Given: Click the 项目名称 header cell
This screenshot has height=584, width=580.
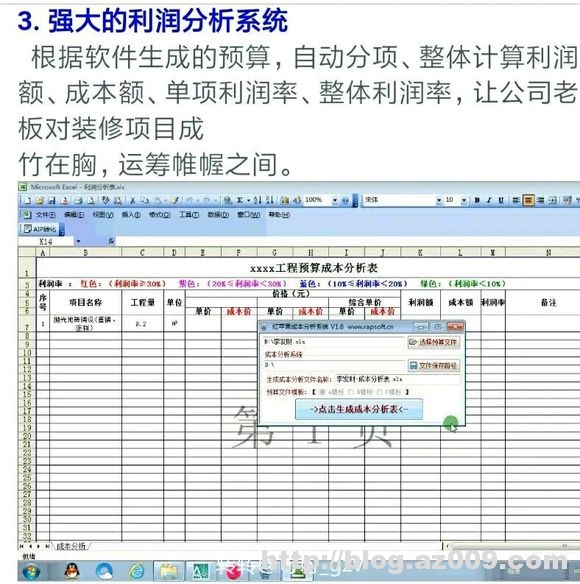Looking at the screenshot, I should pos(86,302).
